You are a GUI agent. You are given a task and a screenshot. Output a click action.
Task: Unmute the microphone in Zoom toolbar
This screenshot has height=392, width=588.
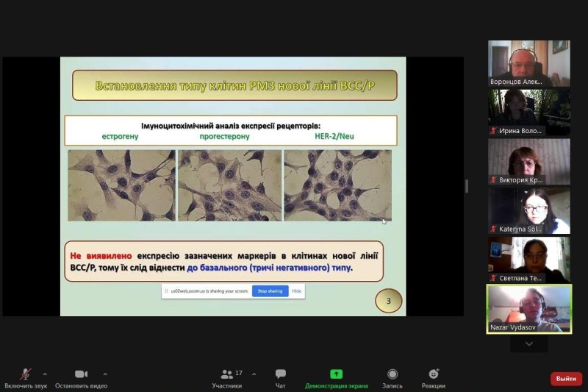tap(26, 374)
